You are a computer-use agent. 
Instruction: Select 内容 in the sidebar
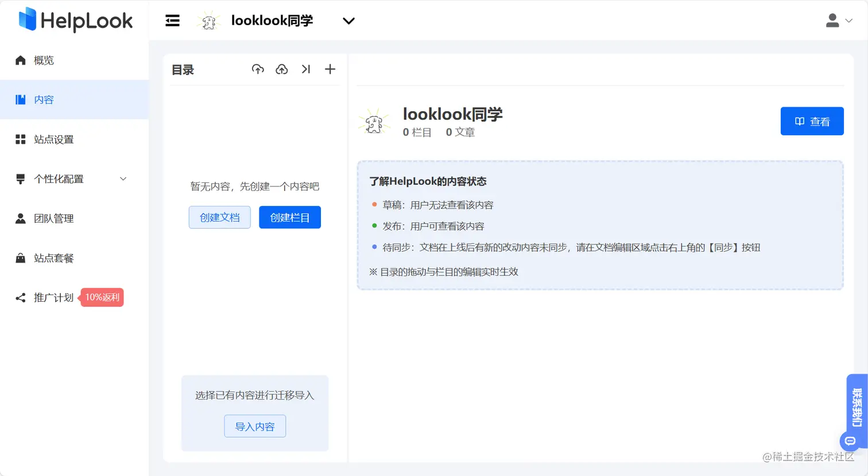coord(74,100)
